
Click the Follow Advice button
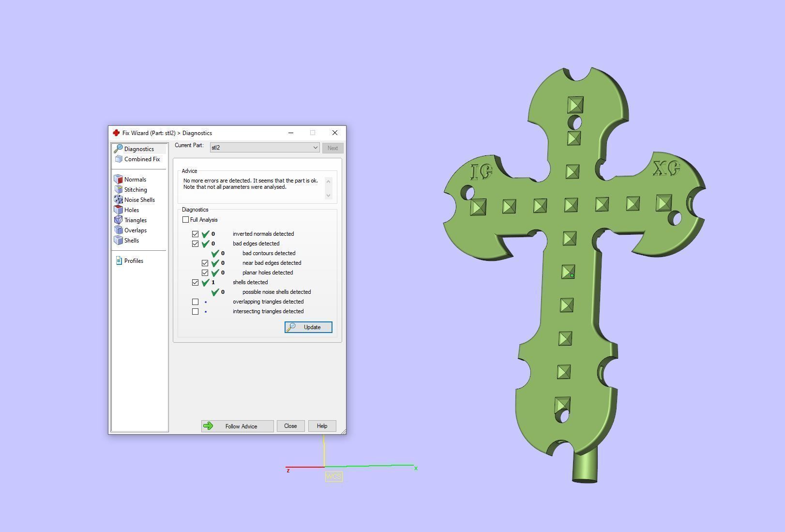pyautogui.click(x=238, y=426)
